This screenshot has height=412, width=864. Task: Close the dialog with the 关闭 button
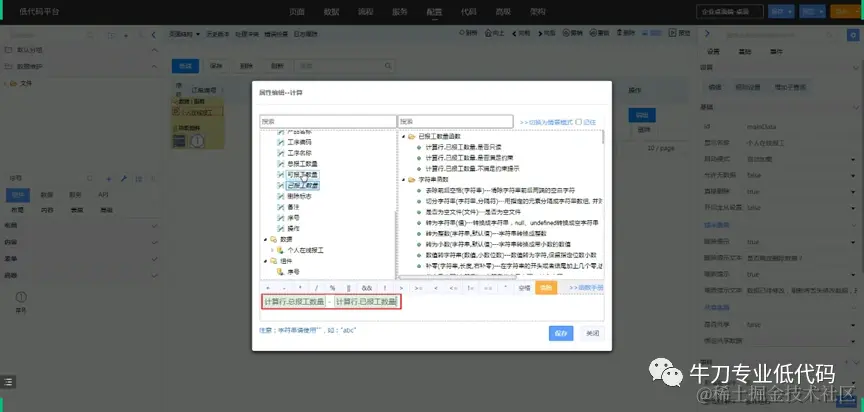[x=592, y=333]
